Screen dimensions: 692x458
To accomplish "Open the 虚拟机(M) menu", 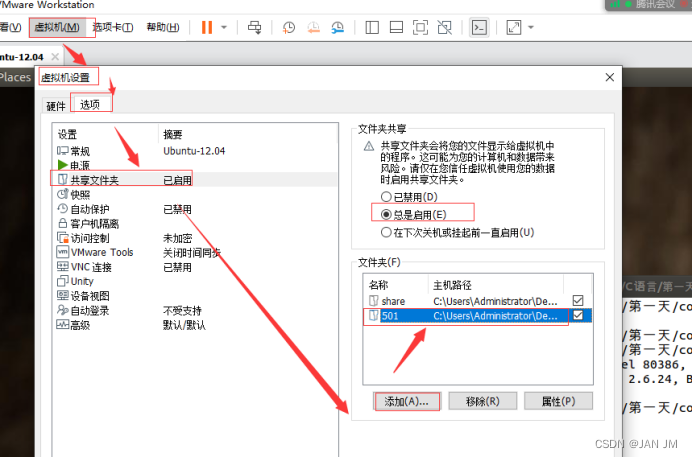I will click(57, 27).
